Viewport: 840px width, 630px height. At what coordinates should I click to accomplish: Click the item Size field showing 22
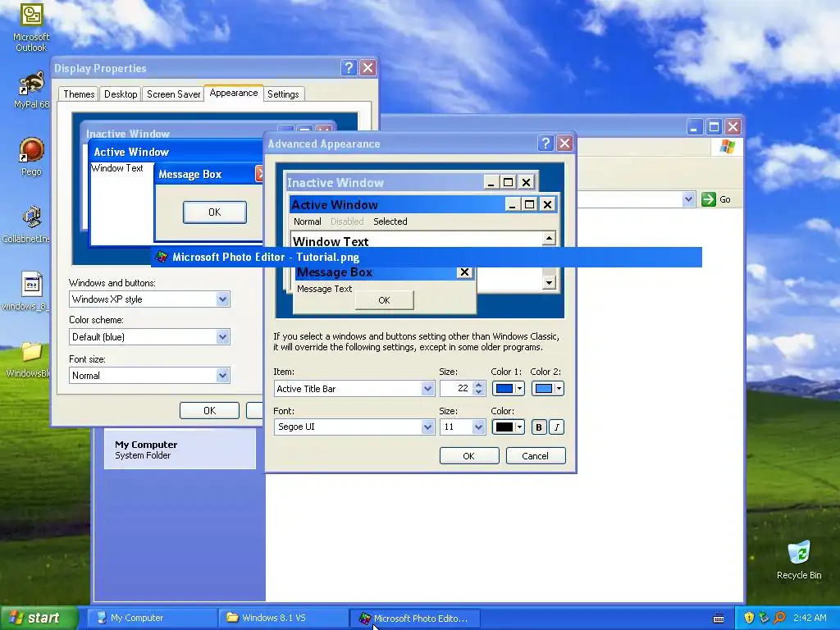point(456,388)
